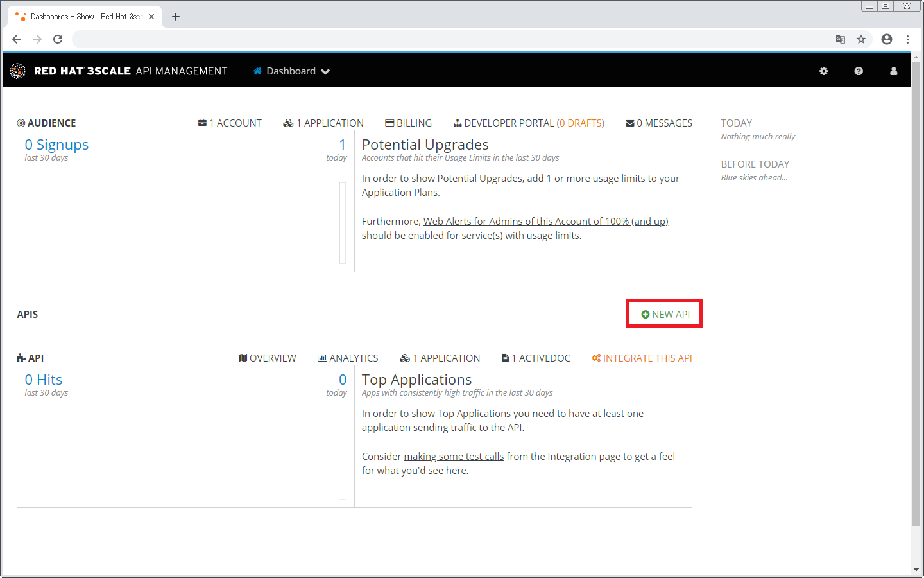Open the help question mark menu
The width and height of the screenshot is (924, 578).
(859, 71)
